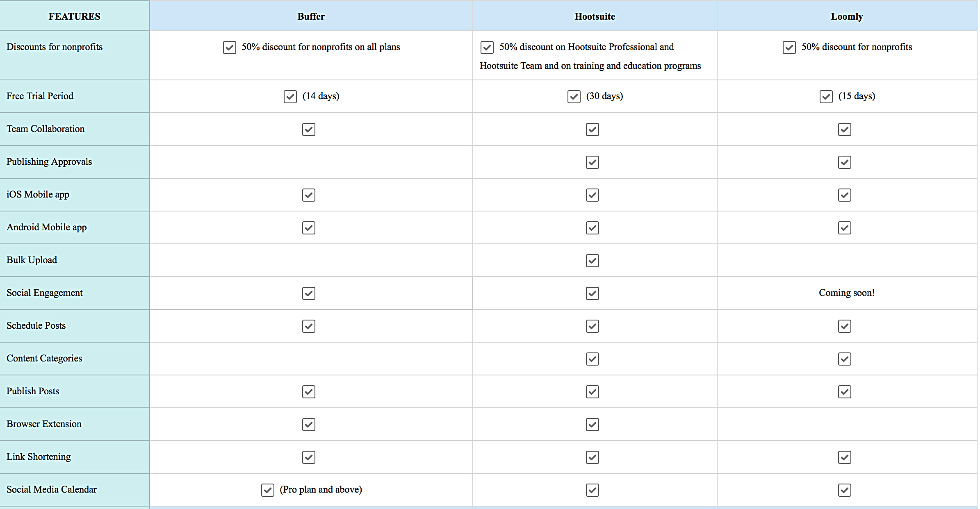The height and width of the screenshot is (509, 980).
Task: Click Hootsuite's Social Engagement checkmark
Action: coord(593,293)
